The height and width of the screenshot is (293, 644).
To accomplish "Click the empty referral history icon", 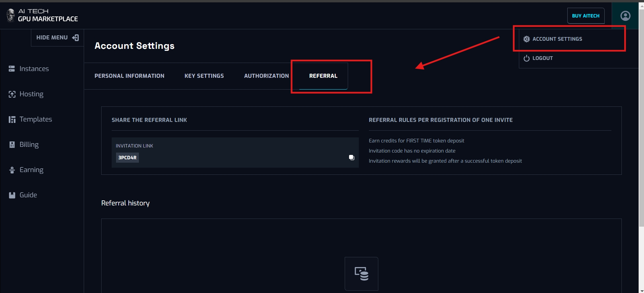I will (x=361, y=273).
